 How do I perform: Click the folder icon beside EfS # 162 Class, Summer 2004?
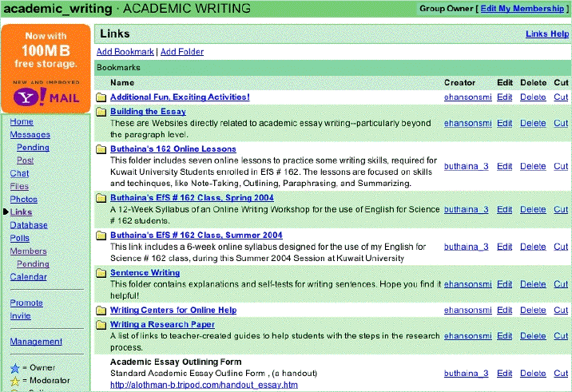tap(101, 236)
